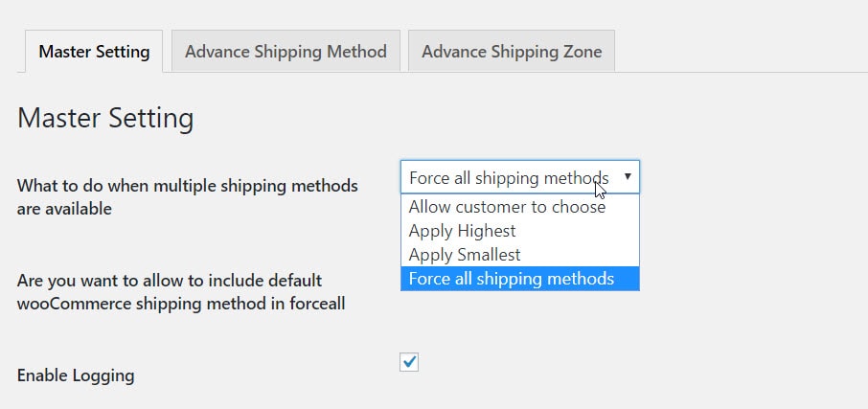Choose "Apply Highest" from the list

[463, 231]
